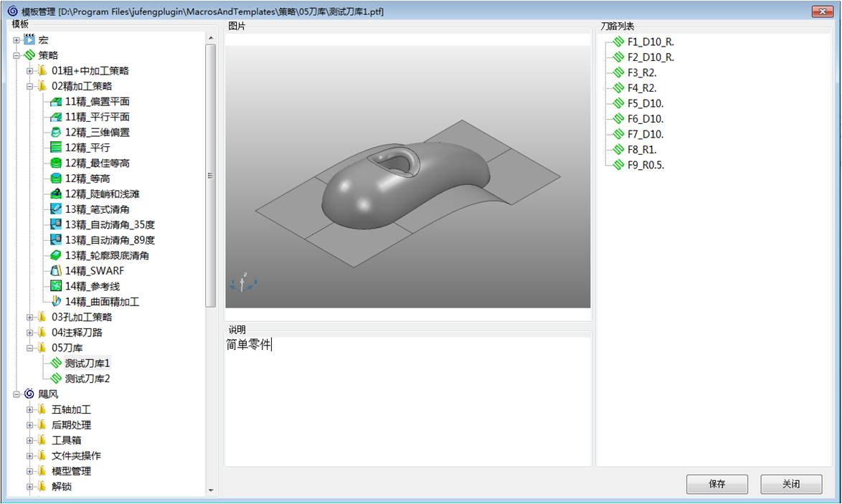Click the 13精_笔式清角 strategy icon
The width and height of the screenshot is (842, 504).
(x=56, y=209)
